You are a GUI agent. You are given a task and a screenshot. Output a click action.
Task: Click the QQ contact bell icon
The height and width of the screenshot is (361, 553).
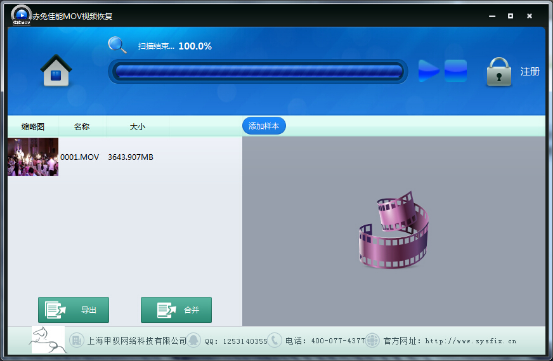pyautogui.click(x=193, y=340)
